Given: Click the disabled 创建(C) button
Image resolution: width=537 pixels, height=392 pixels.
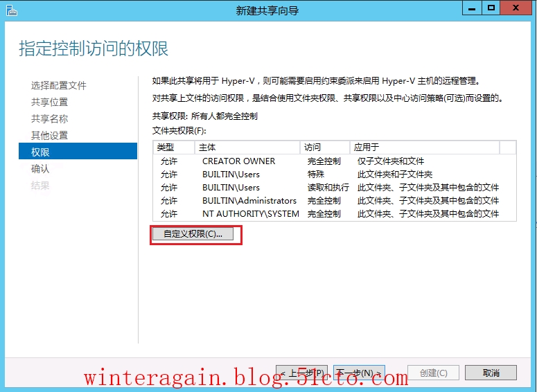Looking at the screenshot, I should click(x=433, y=373).
